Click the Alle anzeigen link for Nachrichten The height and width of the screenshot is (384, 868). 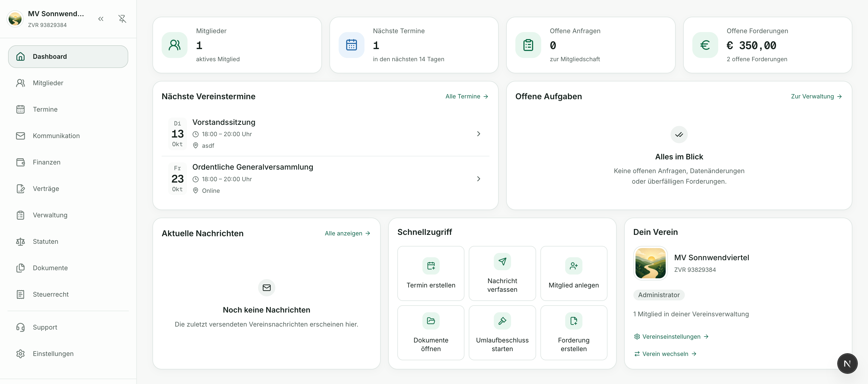[348, 234]
